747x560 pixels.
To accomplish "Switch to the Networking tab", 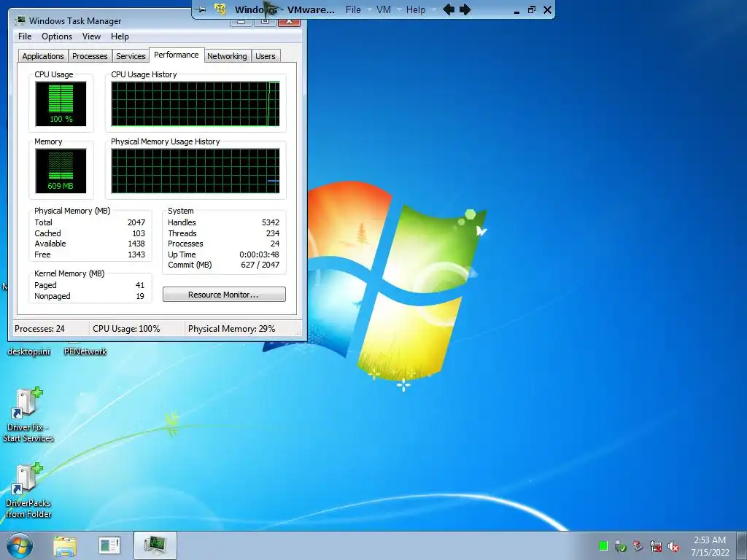I will pos(227,56).
